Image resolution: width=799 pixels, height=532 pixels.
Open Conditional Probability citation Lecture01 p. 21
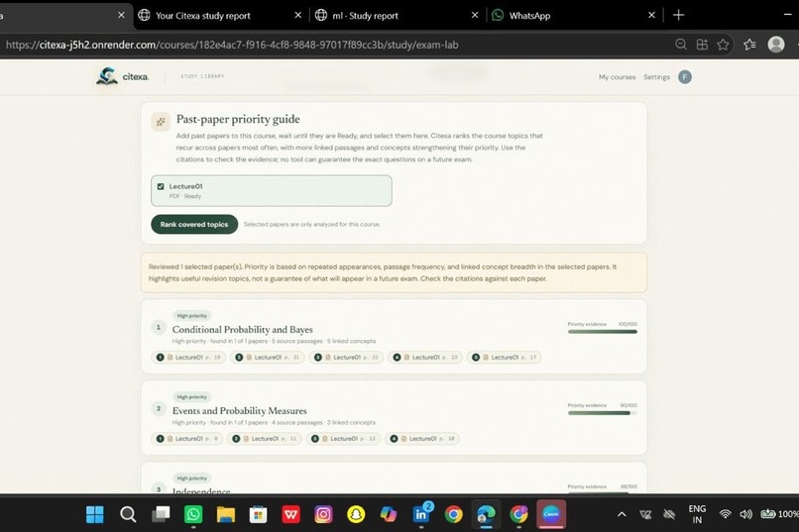pyautogui.click(x=268, y=358)
